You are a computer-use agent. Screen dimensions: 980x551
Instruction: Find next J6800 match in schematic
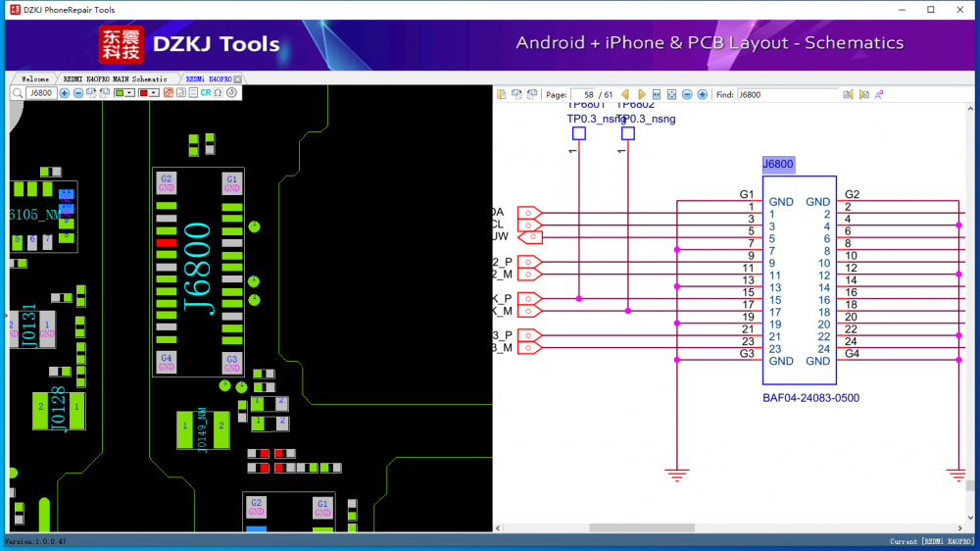click(x=863, y=95)
